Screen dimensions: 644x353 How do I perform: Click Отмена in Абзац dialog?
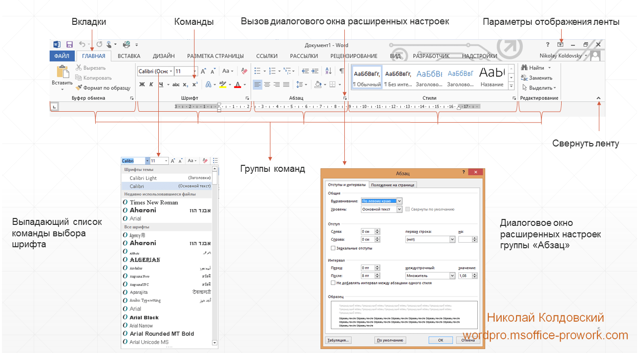468,340
